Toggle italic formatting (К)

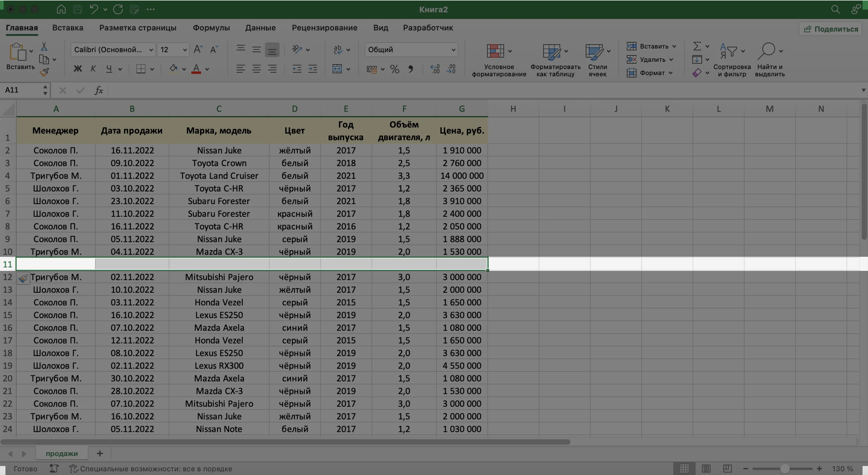[x=93, y=69]
